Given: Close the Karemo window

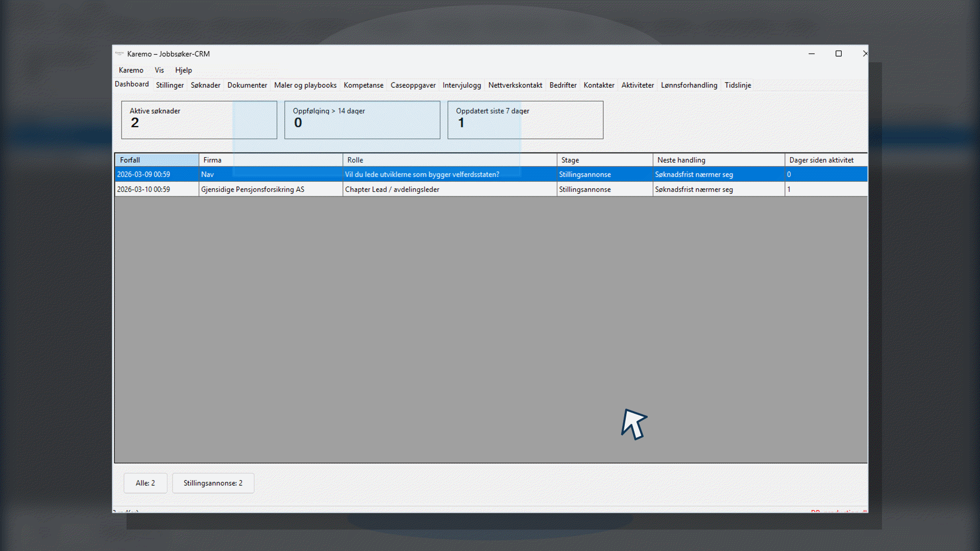Looking at the screenshot, I should pyautogui.click(x=864, y=54).
